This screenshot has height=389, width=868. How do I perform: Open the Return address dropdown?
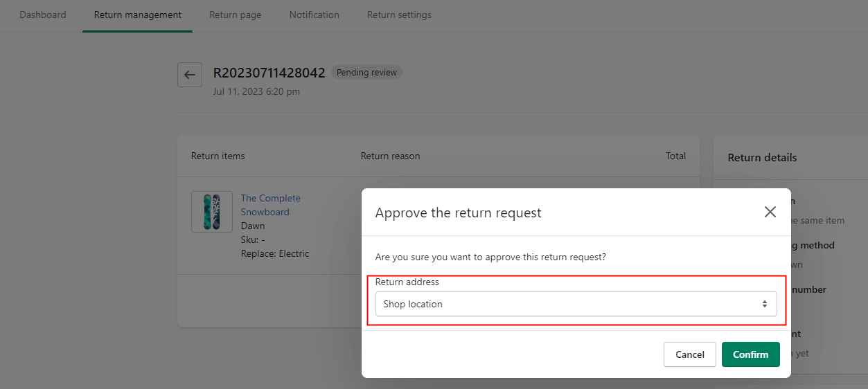coord(576,304)
